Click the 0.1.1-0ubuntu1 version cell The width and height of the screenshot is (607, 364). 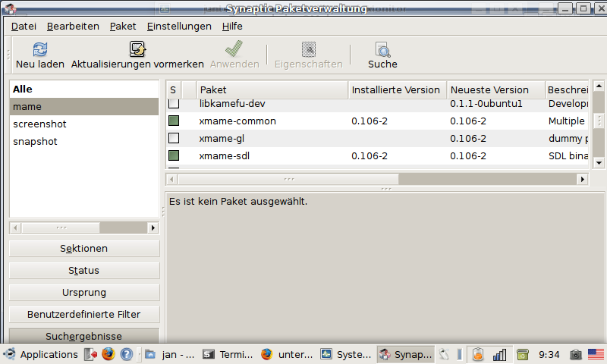pos(486,103)
